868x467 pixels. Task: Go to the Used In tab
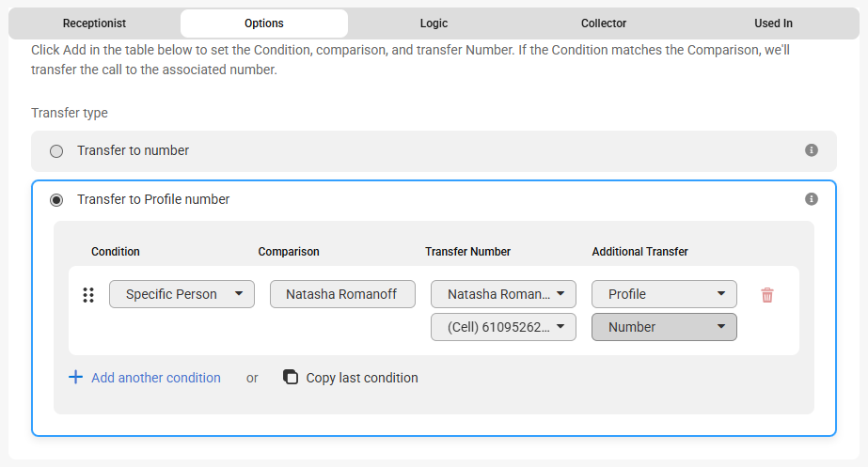773,23
